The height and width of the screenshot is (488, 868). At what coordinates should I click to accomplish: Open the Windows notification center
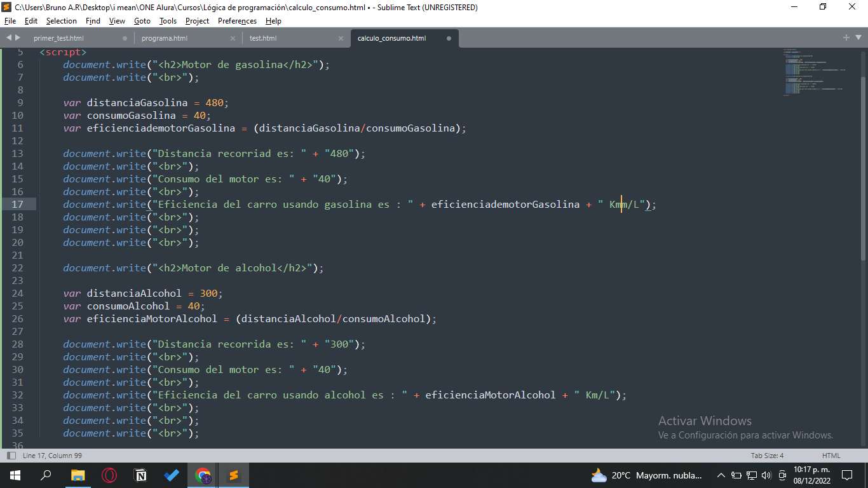[x=847, y=475]
